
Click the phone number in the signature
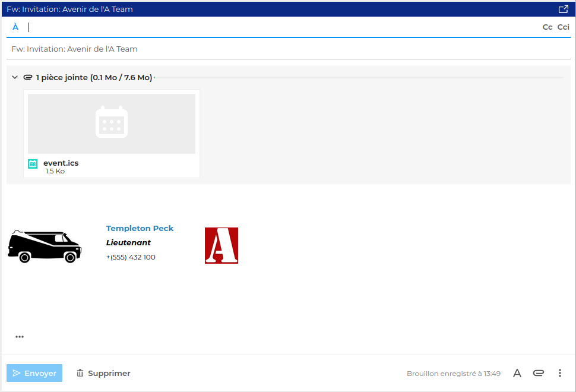(131, 257)
